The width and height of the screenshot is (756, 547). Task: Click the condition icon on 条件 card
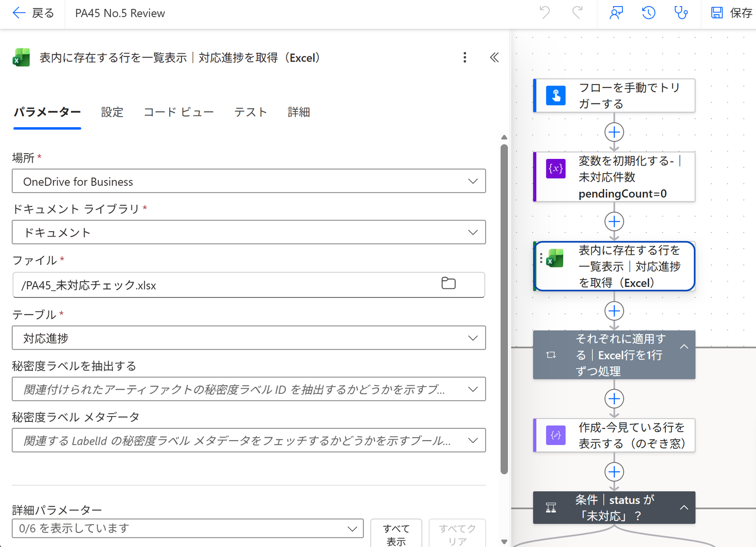click(551, 508)
